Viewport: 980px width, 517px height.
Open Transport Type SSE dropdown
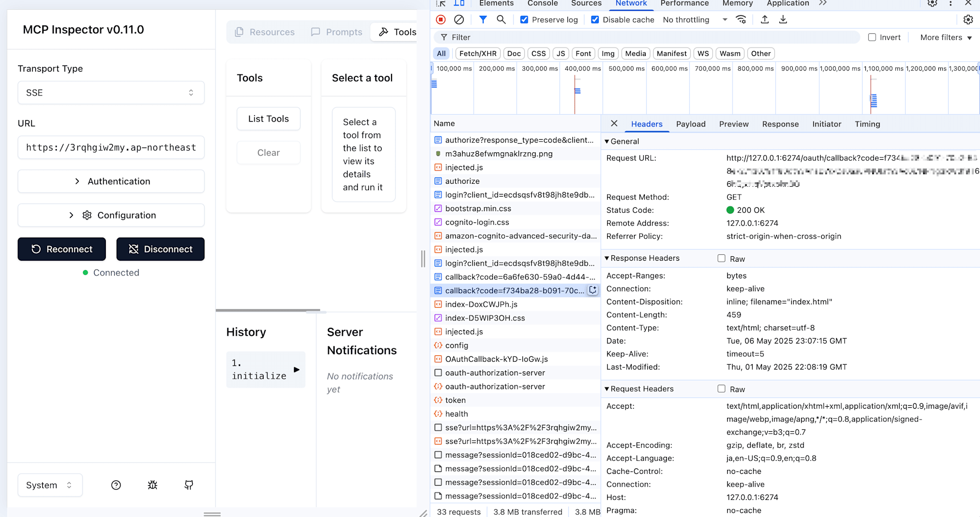111,93
